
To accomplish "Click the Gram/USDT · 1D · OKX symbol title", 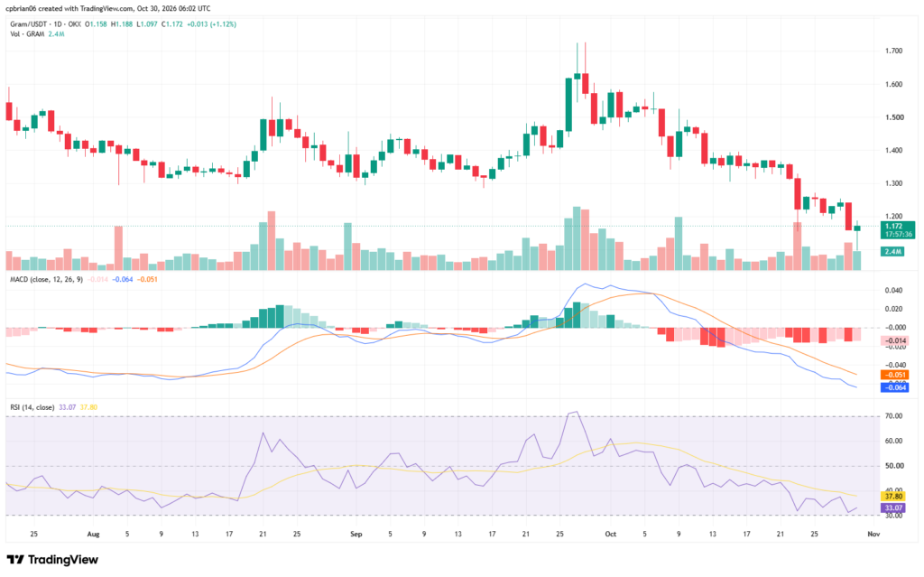I will pyautogui.click(x=45, y=24).
